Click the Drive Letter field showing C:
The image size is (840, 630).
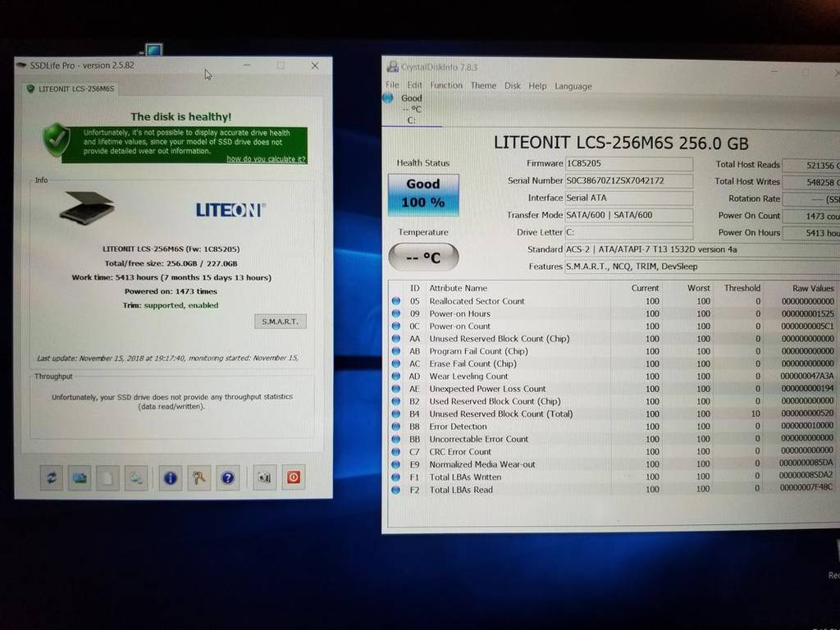click(x=629, y=232)
